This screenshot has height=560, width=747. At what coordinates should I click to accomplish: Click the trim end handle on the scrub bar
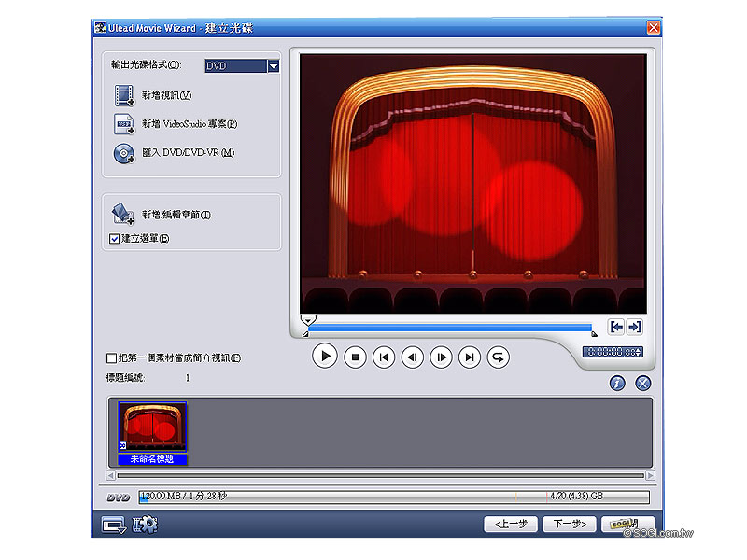tap(594, 334)
